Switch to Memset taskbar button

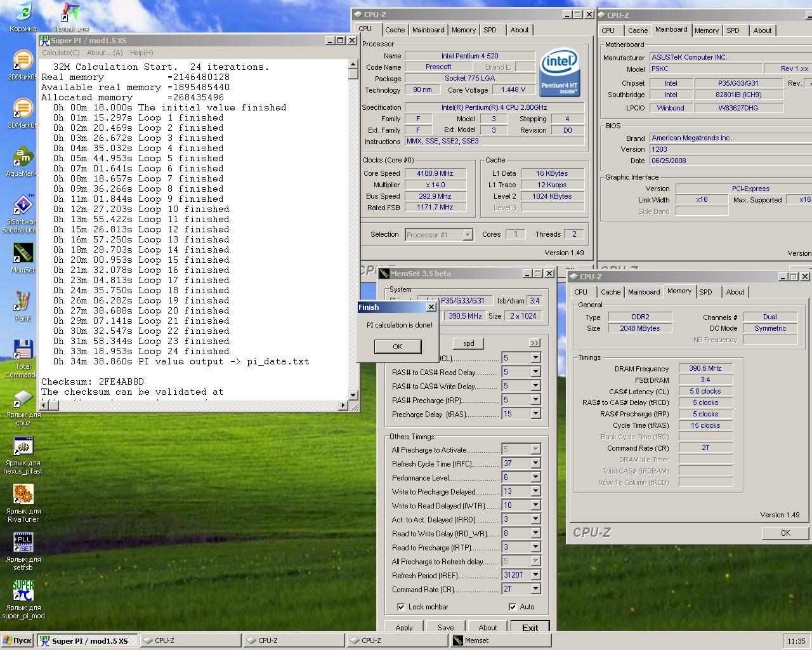501,640
